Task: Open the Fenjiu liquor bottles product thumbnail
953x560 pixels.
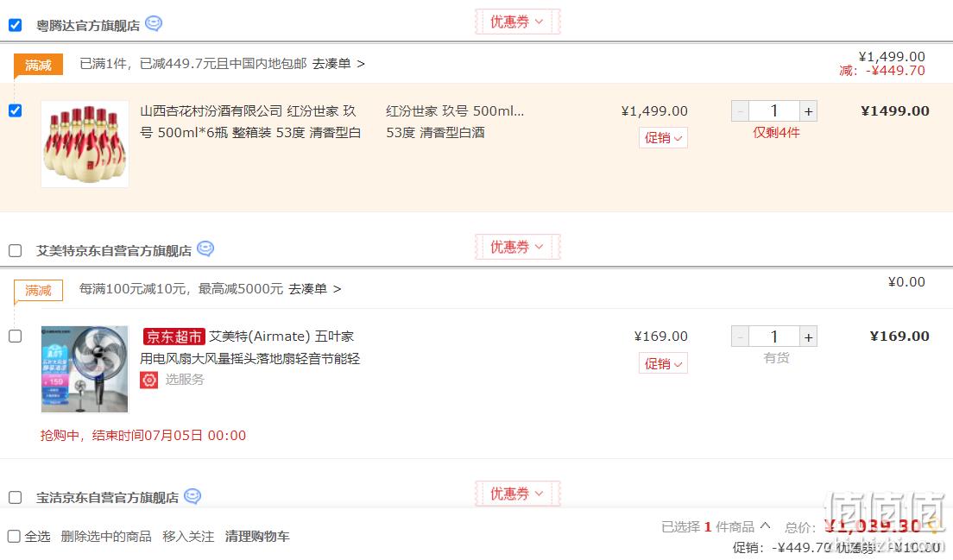Action: [85, 144]
